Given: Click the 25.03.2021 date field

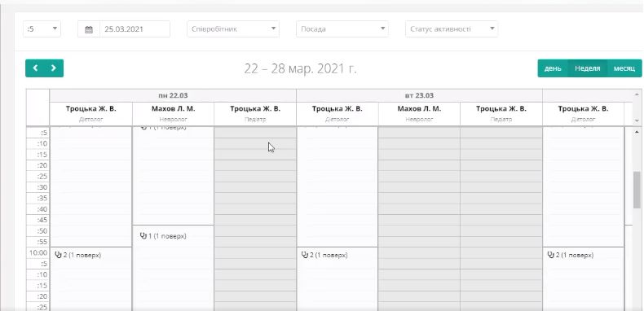Looking at the screenshot, I should point(135,29).
